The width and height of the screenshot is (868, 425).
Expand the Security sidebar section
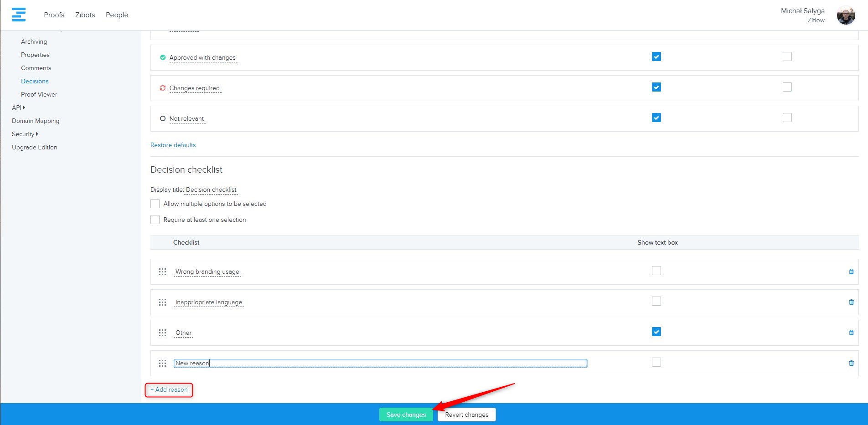[25, 134]
